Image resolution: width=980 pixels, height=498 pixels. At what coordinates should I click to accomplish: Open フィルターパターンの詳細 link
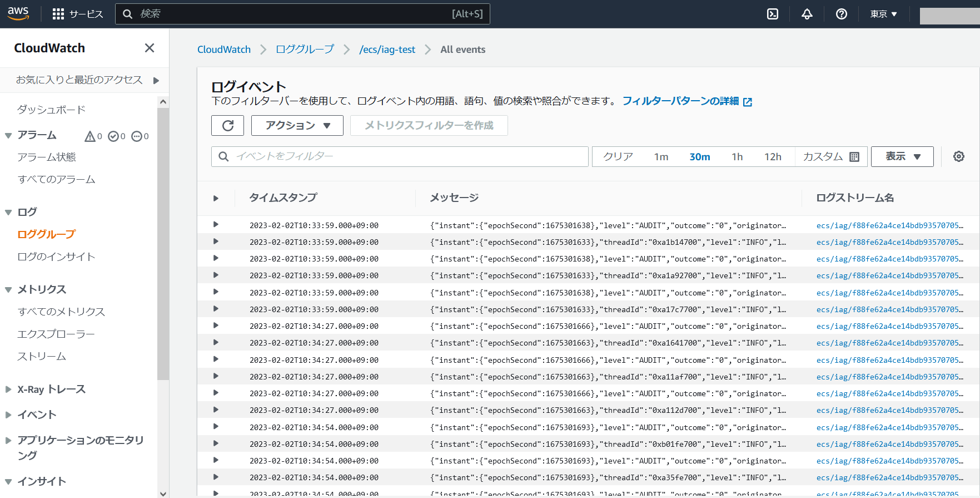(680, 101)
